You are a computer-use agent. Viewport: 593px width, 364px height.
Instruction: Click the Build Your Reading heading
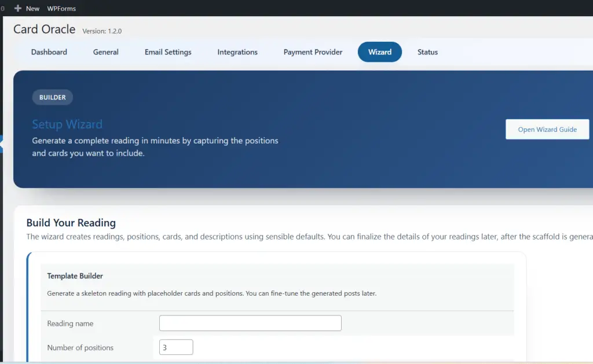pyautogui.click(x=71, y=223)
